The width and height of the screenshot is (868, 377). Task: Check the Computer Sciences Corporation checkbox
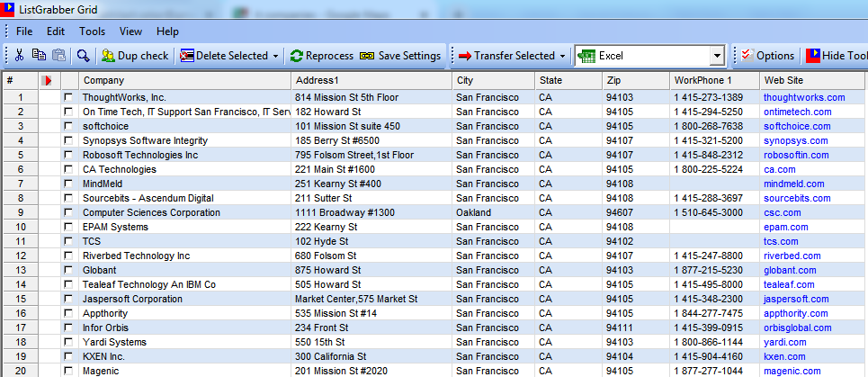(x=68, y=212)
